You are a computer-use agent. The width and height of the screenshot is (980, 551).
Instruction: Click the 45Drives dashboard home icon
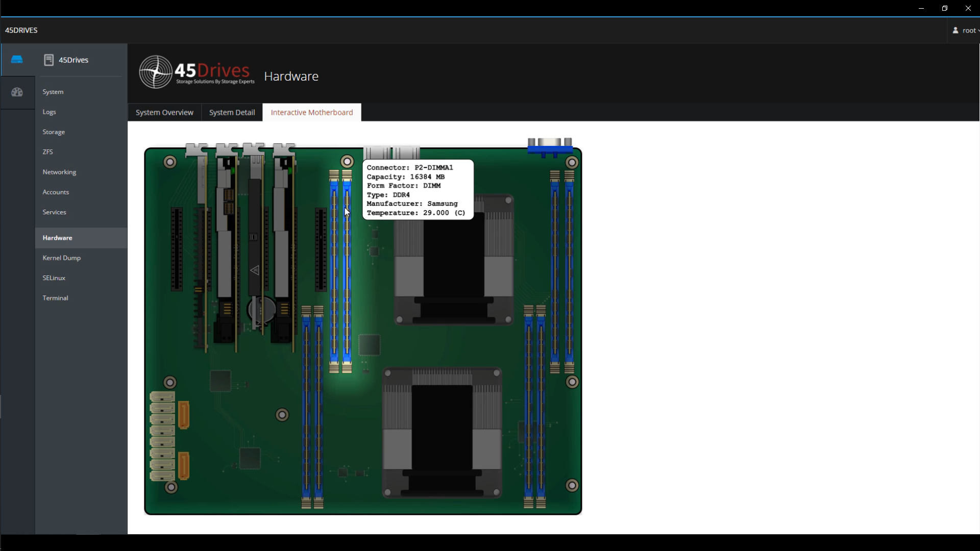click(17, 60)
